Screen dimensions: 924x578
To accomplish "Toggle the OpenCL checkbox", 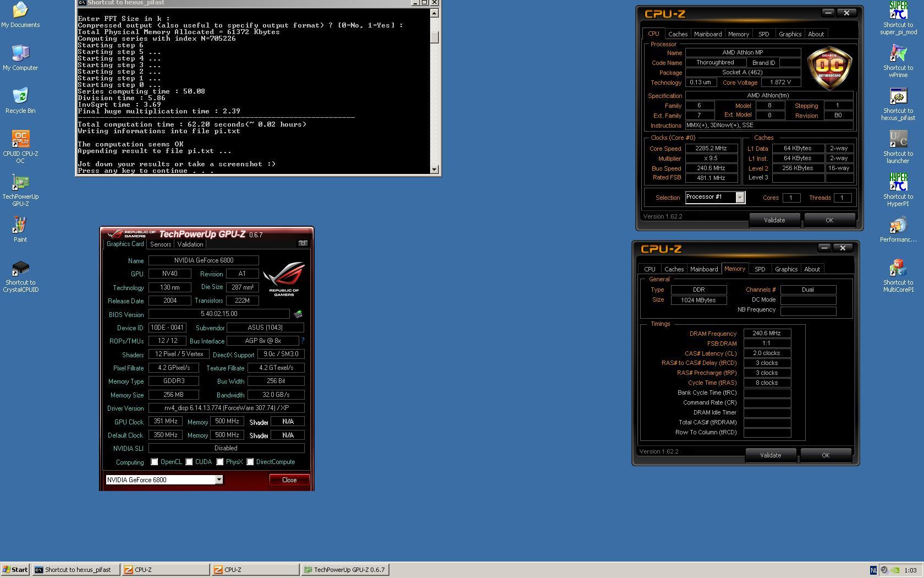I will tap(155, 462).
